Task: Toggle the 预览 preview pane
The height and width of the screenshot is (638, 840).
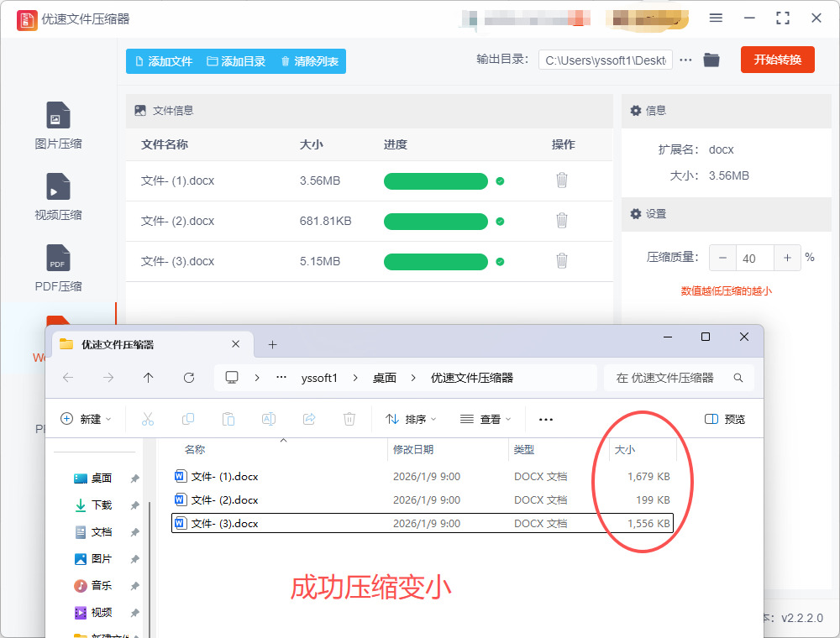Action: pyautogui.click(x=725, y=419)
